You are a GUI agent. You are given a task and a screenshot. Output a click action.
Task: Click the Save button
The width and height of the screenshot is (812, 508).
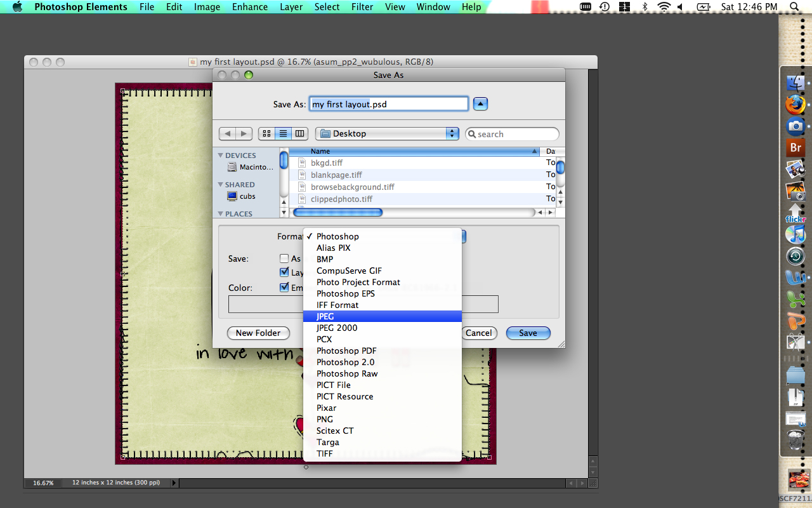pyautogui.click(x=528, y=333)
